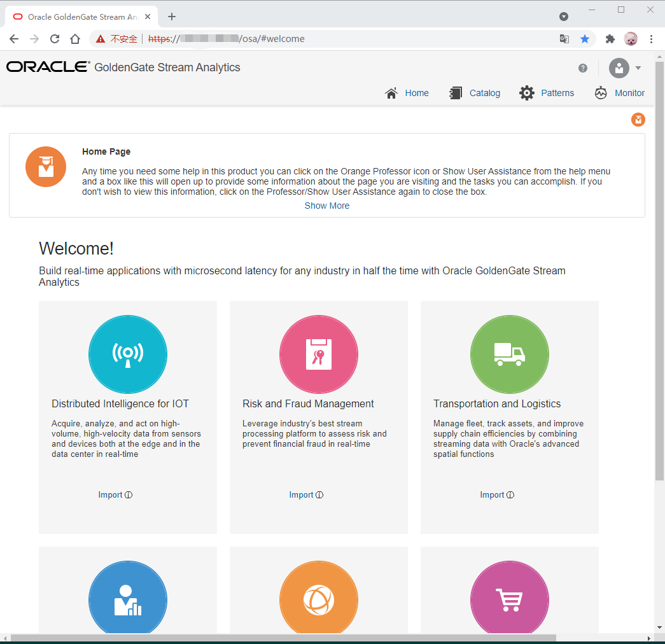Click the teal IOT sensor icon
This screenshot has width=665, height=644.
[x=128, y=354]
